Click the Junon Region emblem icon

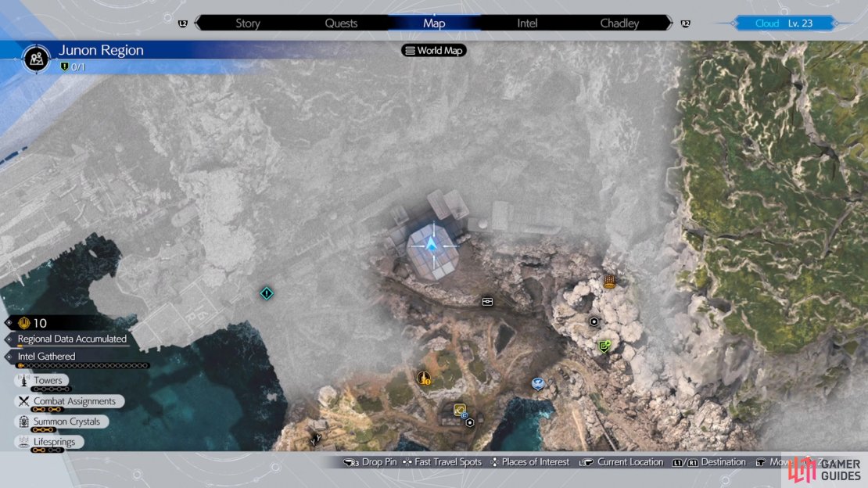point(37,58)
